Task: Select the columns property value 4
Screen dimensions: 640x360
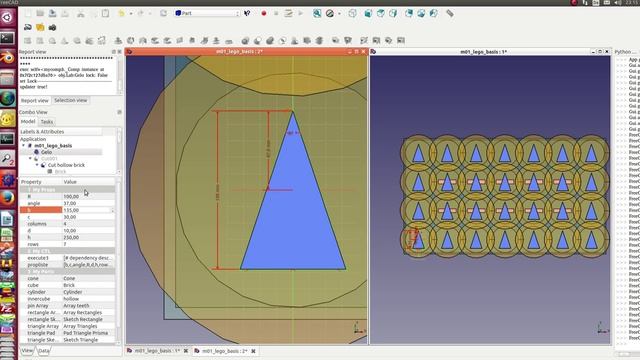Action: coord(89,224)
